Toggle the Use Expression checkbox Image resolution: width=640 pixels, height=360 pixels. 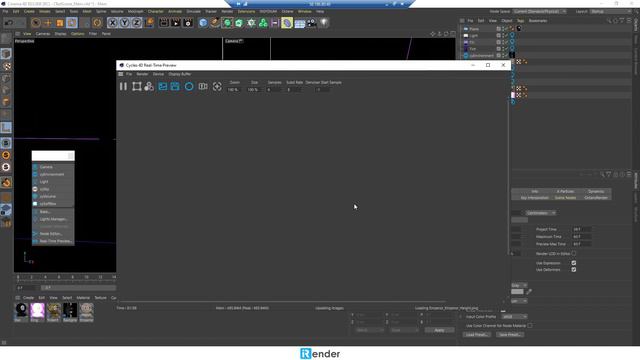point(573,263)
